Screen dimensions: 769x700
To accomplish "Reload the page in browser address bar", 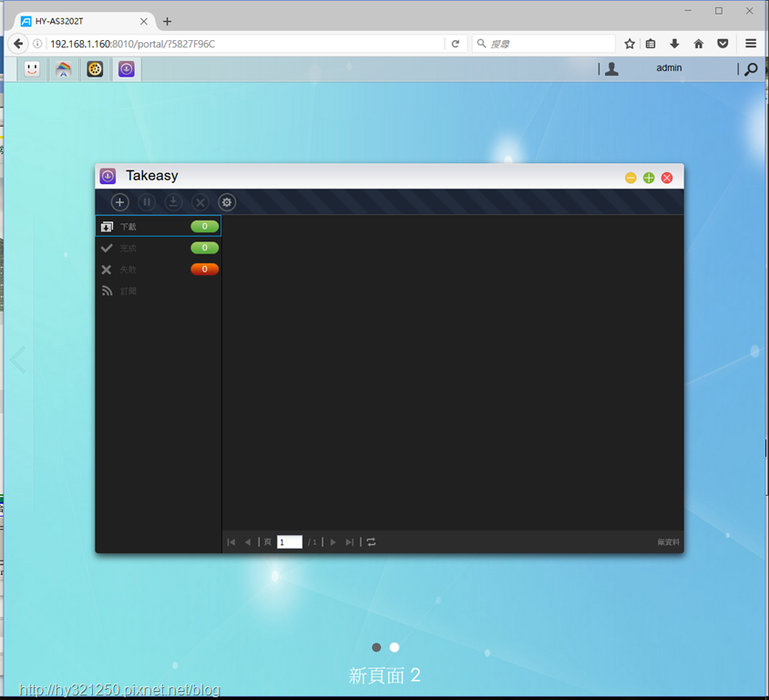I will pyautogui.click(x=456, y=44).
